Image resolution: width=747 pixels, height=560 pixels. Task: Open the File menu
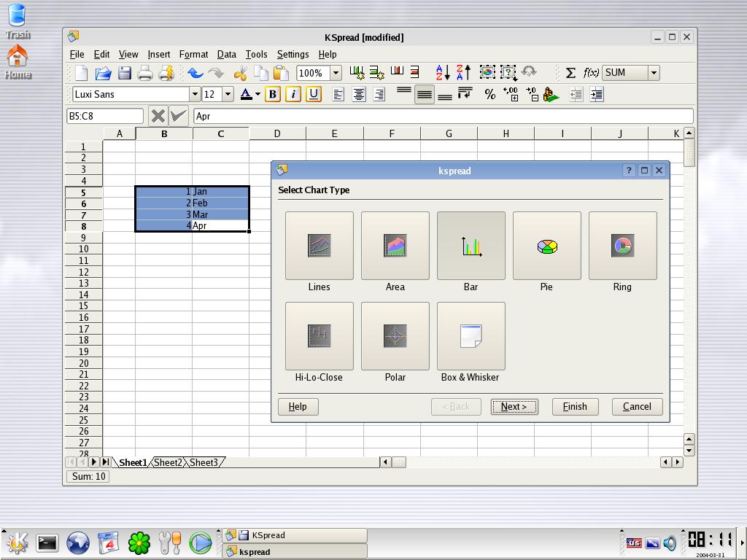pyautogui.click(x=77, y=54)
